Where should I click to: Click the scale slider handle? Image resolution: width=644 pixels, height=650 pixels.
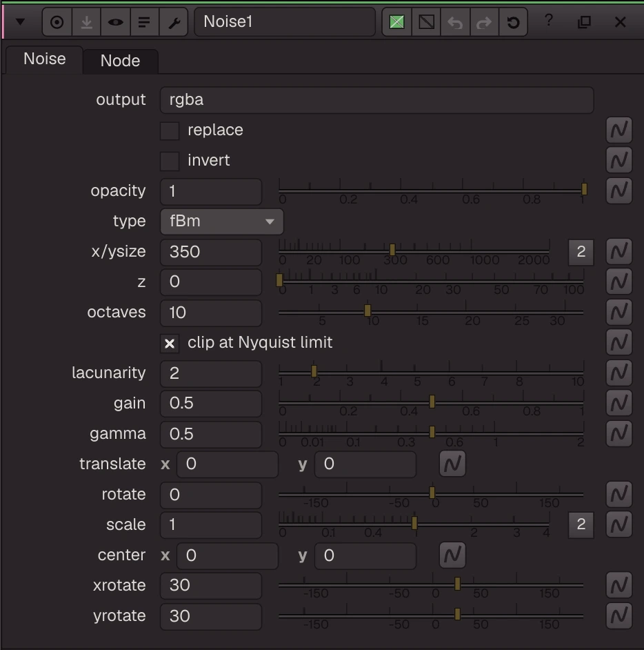pyautogui.click(x=414, y=523)
